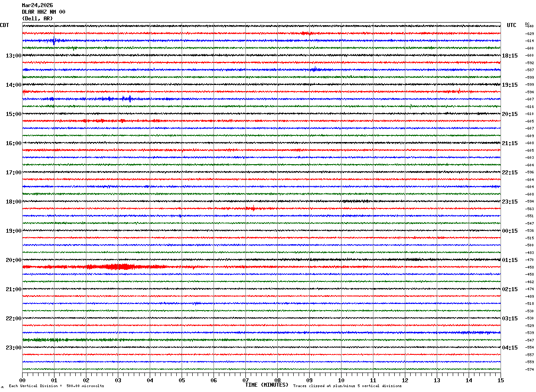Click the Mar24,2026 date header
536x392 pixels.
click(37, 5)
